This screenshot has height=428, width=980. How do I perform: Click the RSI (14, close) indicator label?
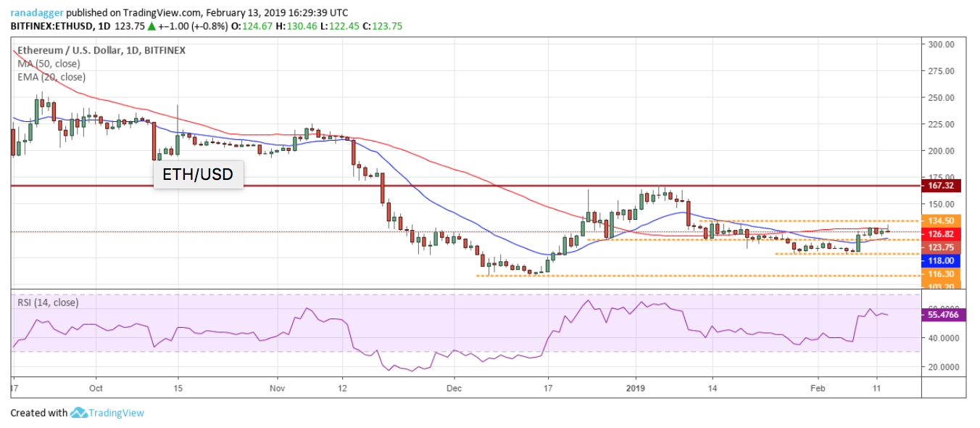click(x=49, y=303)
